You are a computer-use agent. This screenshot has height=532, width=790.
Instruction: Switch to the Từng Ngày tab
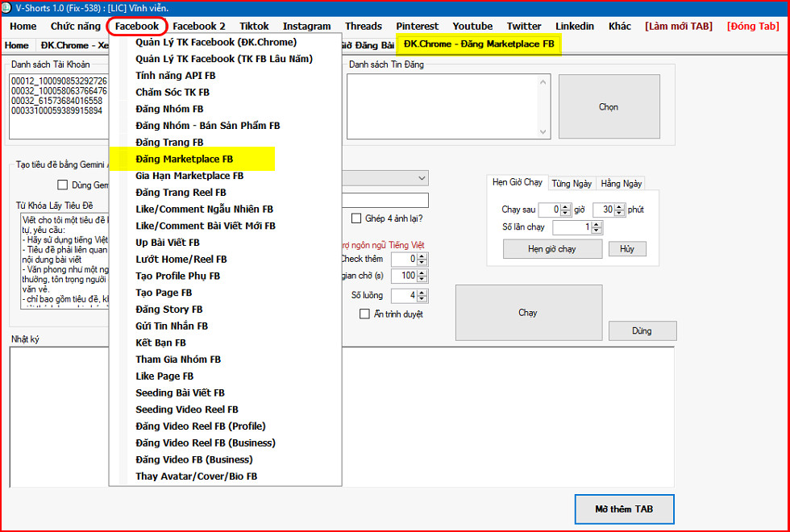pyautogui.click(x=572, y=184)
